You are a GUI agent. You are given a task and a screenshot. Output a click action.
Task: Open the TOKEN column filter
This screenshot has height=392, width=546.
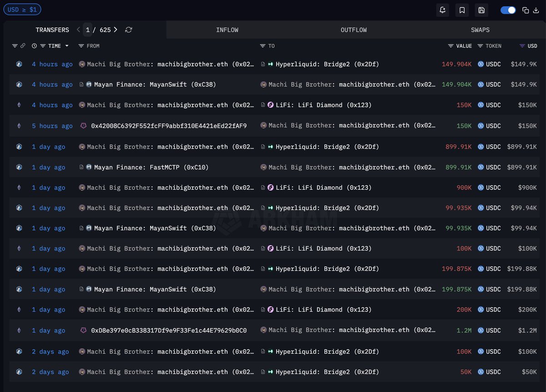[x=480, y=46]
